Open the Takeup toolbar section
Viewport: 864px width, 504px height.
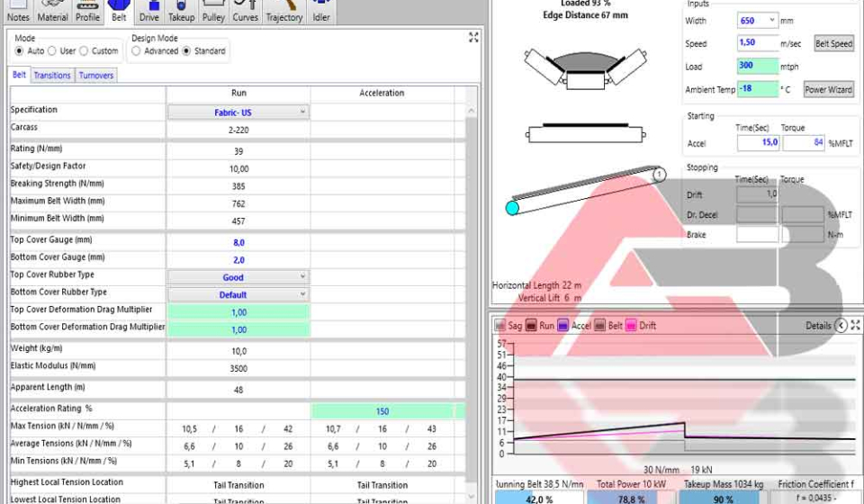181,12
